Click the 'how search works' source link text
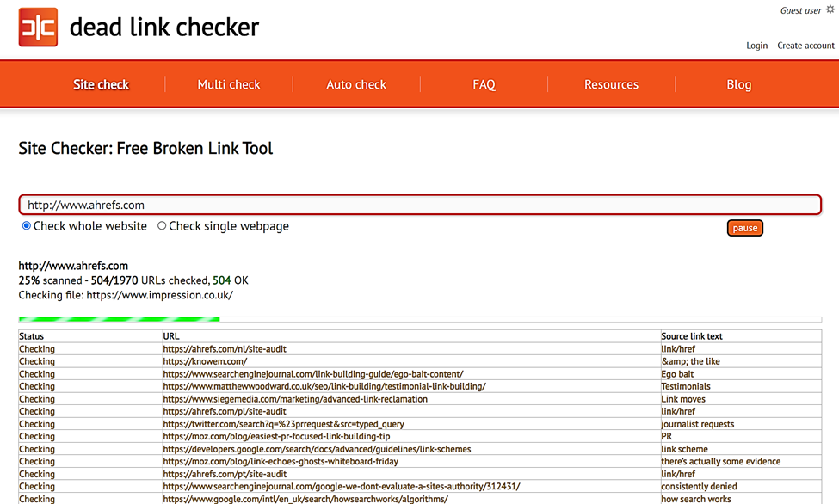Viewport: 839px width, 504px height. point(696,499)
